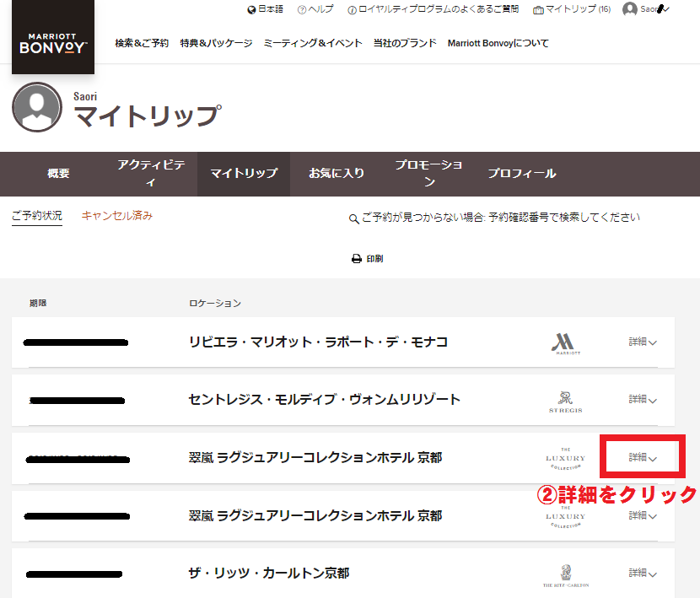Click the Marriott brand logo in Monaco row
700x598 pixels.
pyautogui.click(x=566, y=343)
